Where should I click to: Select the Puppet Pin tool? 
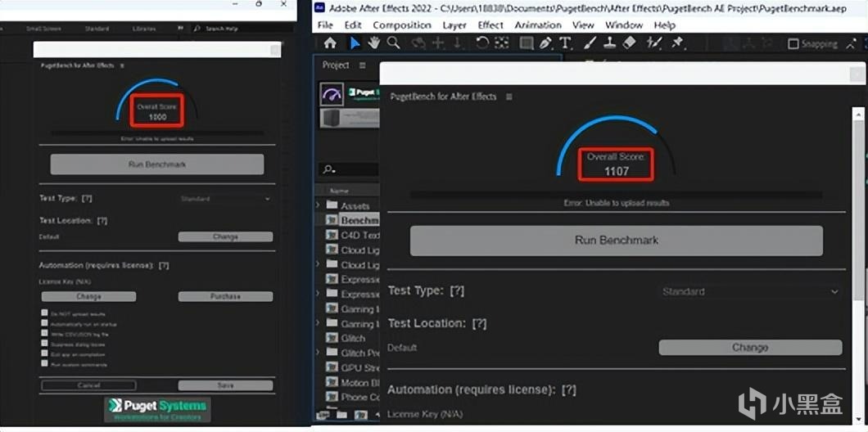pyautogui.click(x=676, y=43)
